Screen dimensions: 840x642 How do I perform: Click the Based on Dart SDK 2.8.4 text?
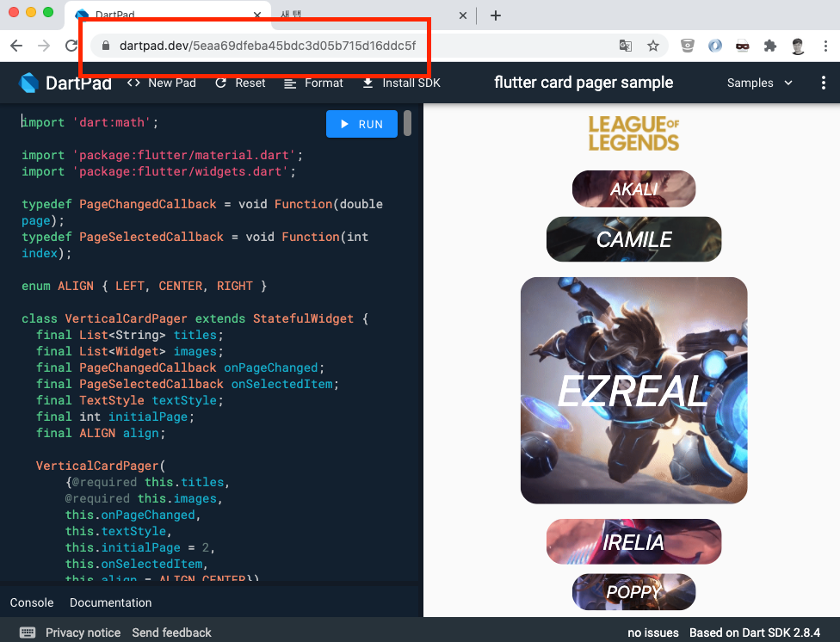pos(754,633)
